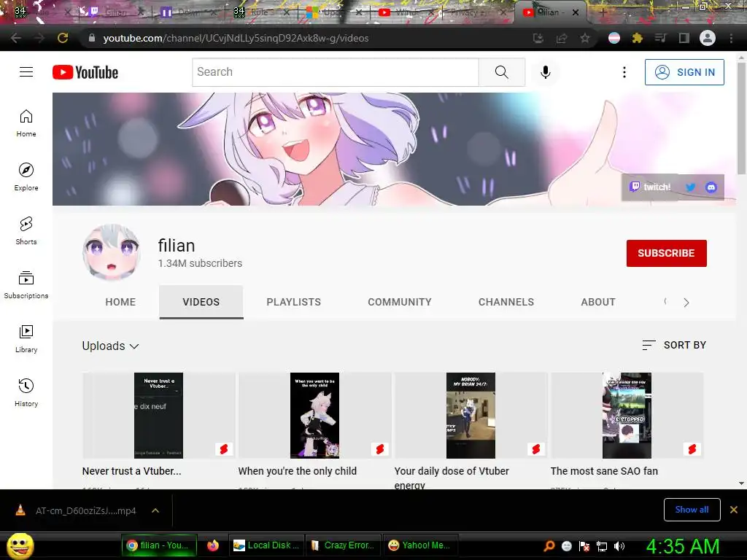Image resolution: width=747 pixels, height=560 pixels.
Task: Open the volume speaker tray icon
Action: [619, 546]
